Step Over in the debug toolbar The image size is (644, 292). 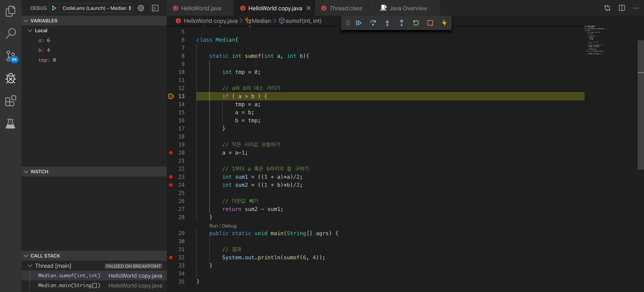373,23
